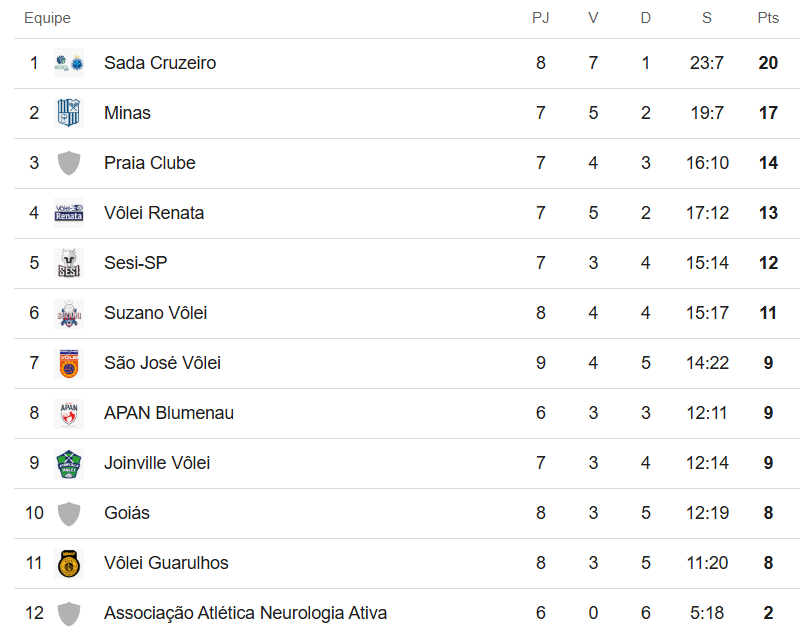Click the Joinville Vôlei team logo
This screenshot has width=800, height=635.
click(x=69, y=463)
